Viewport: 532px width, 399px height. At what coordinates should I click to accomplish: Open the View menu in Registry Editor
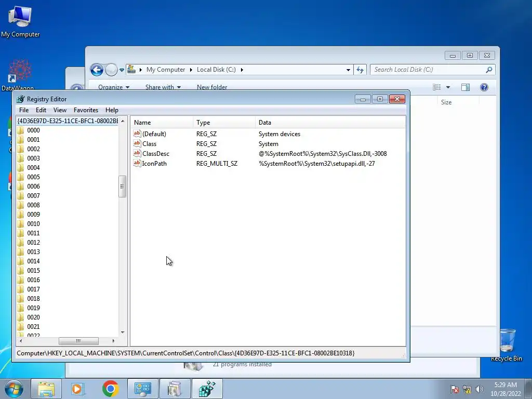click(x=60, y=110)
